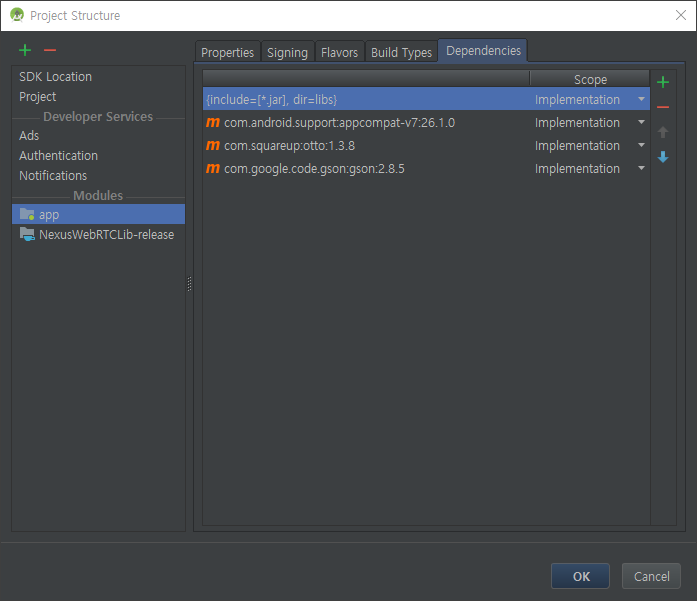The width and height of the screenshot is (697, 601).
Task: Click the splitter handle between panels
Action: pos(189,284)
